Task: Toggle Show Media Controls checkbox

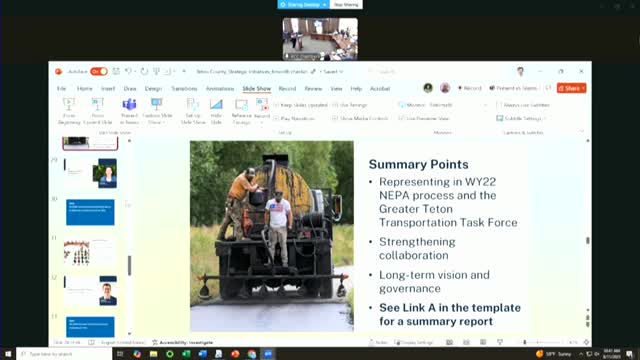Action: click(x=335, y=118)
